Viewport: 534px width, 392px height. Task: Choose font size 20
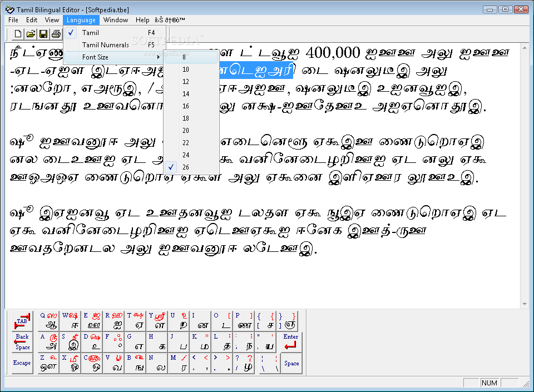[191, 131]
